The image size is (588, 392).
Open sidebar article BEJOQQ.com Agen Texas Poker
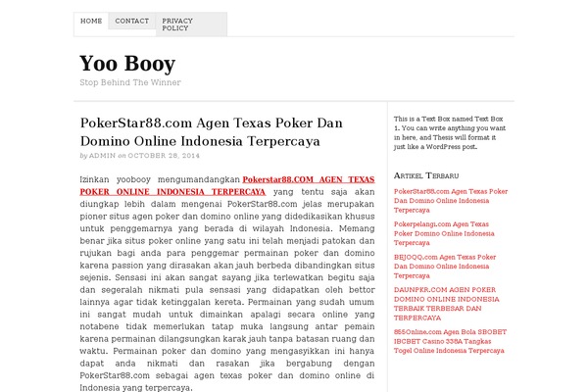(445, 267)
